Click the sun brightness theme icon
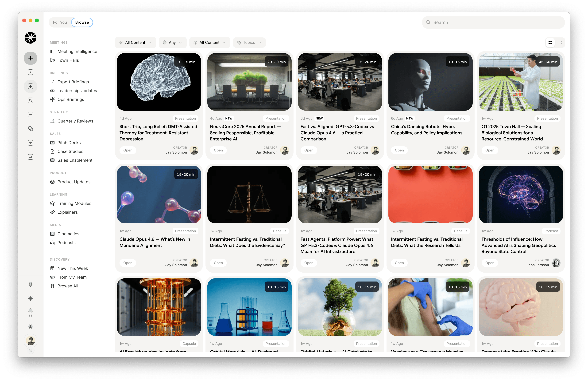 (30, 298)
